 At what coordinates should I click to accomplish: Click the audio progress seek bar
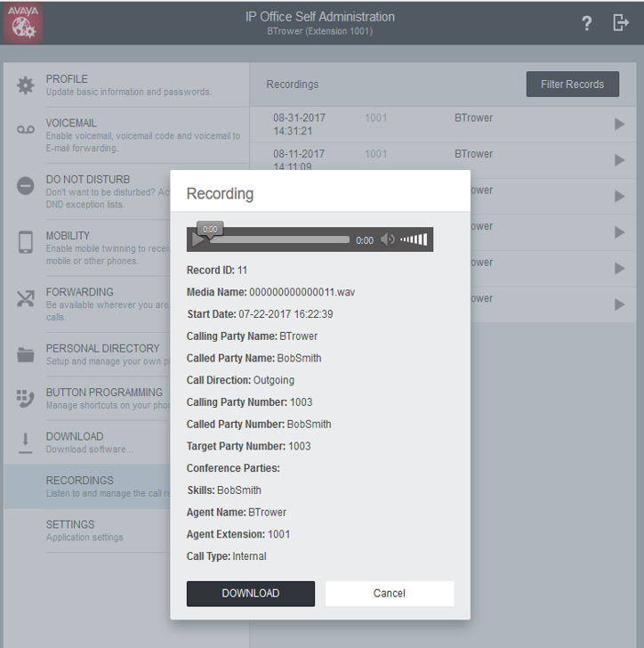pos(278,239)
